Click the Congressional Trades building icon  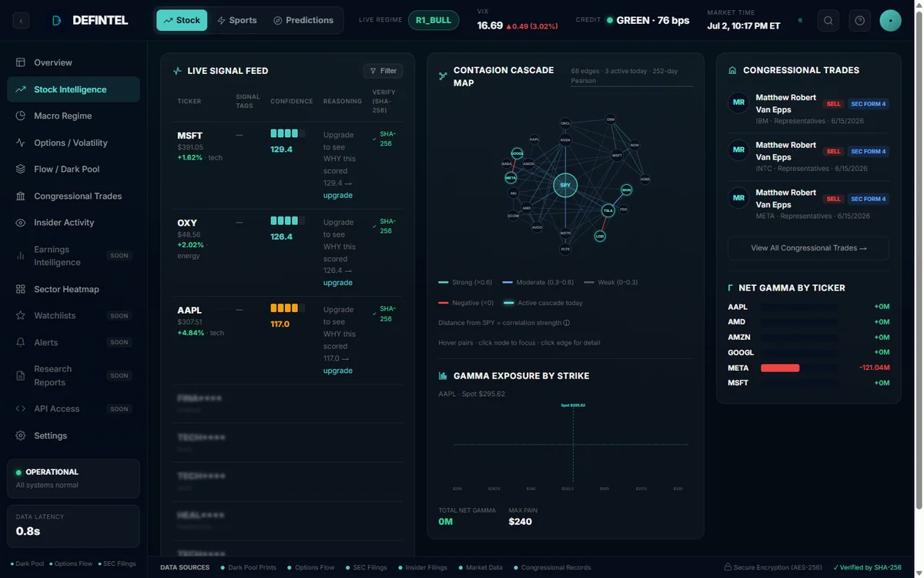pos(21,196)
